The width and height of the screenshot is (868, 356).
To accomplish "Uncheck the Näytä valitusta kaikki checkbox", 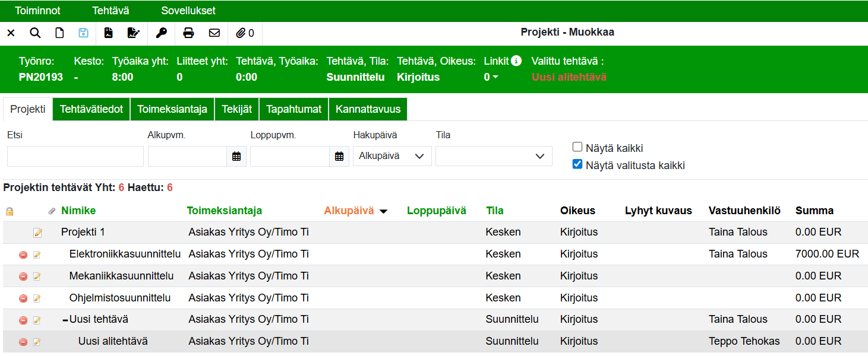I will pyautogui.click(x=577, y=164).
